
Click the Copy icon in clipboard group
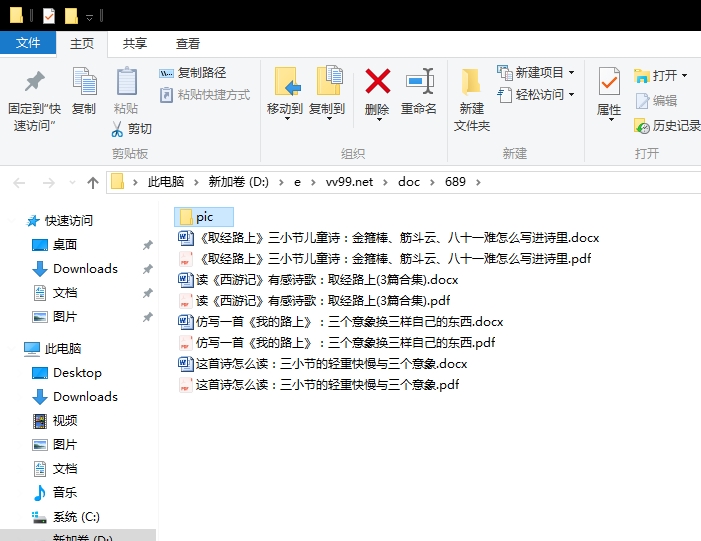tap(84, 82)
